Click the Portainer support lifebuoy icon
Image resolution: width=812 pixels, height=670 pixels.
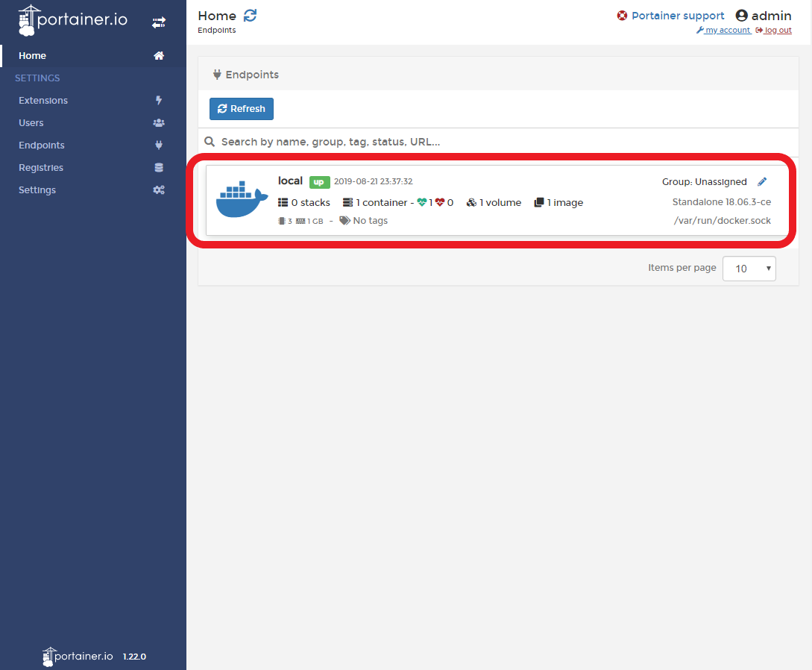click(622, 16)
